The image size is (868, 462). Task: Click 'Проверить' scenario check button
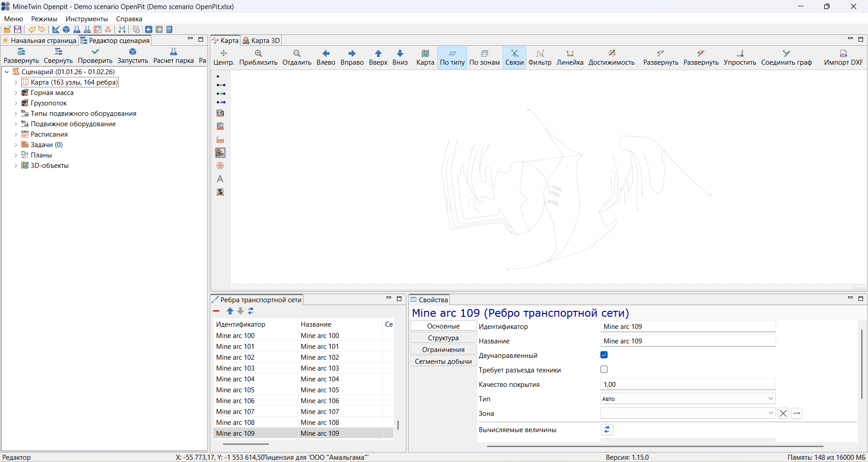tap(95, 56)
